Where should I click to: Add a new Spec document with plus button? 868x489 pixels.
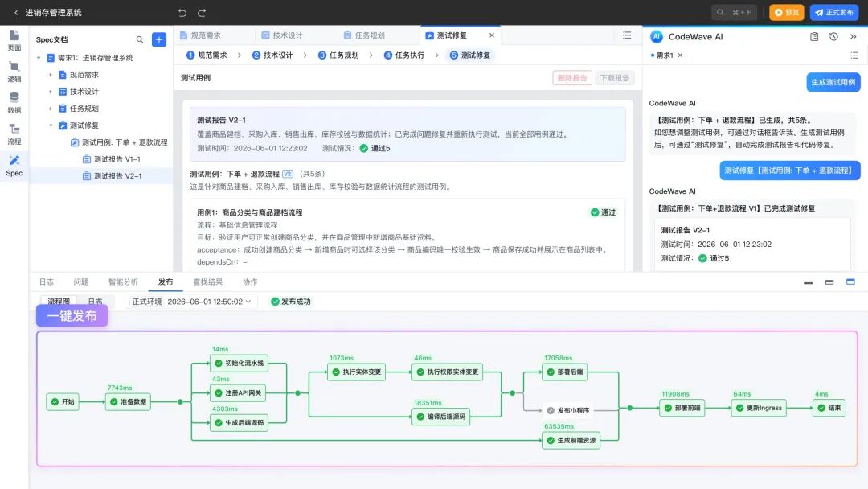click(159, 40)
